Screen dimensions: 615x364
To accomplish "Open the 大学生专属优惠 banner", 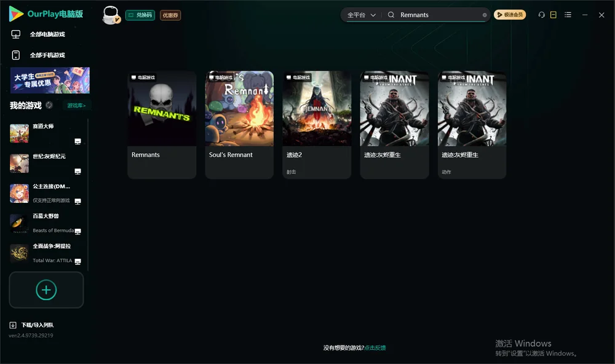I will click(x=50, y=81).
